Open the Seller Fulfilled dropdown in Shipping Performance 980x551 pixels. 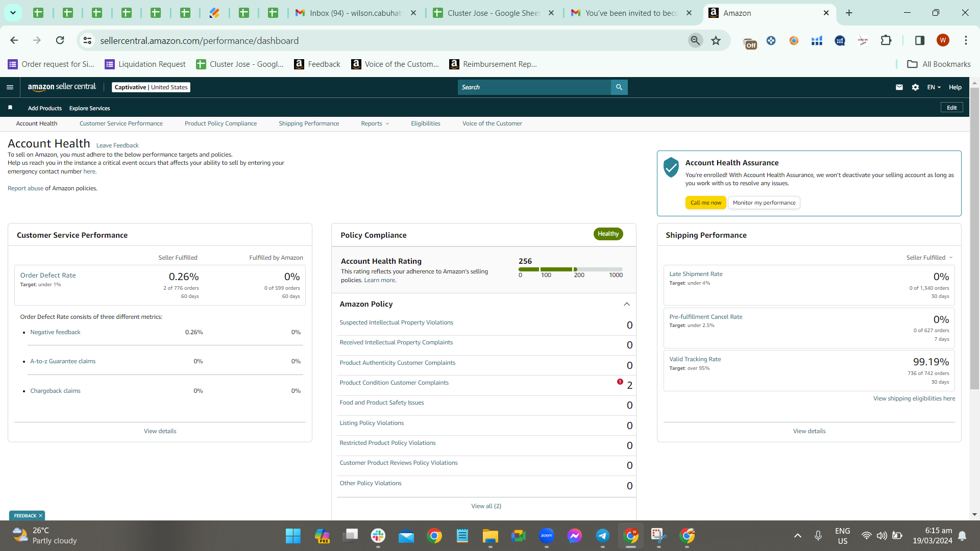(929, 258)
